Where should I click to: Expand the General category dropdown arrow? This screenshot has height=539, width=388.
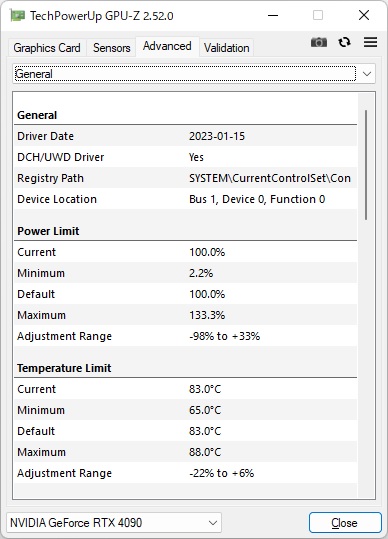click(x=367, y=74)
